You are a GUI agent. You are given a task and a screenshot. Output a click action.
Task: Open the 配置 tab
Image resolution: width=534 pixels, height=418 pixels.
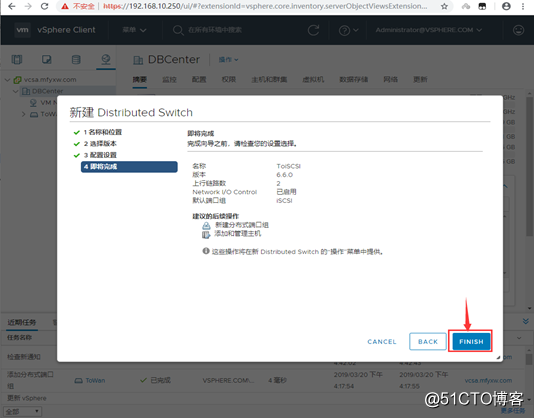click(199, 80)
